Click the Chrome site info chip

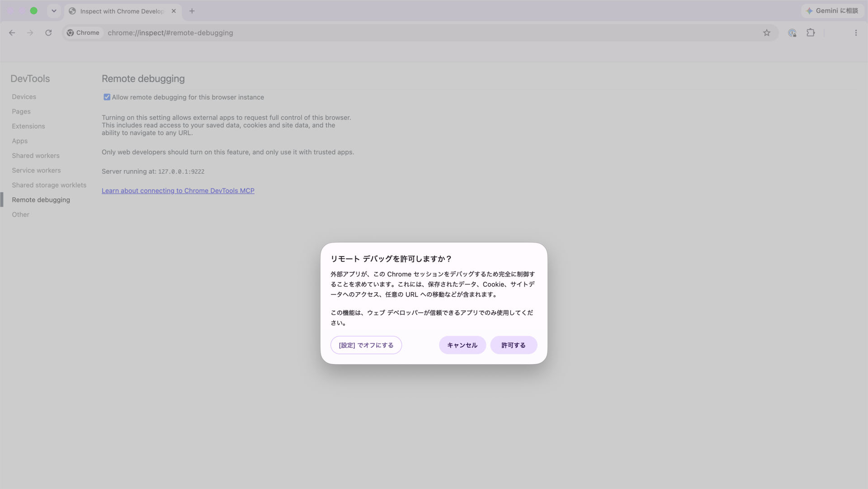(x=84, y=33)
